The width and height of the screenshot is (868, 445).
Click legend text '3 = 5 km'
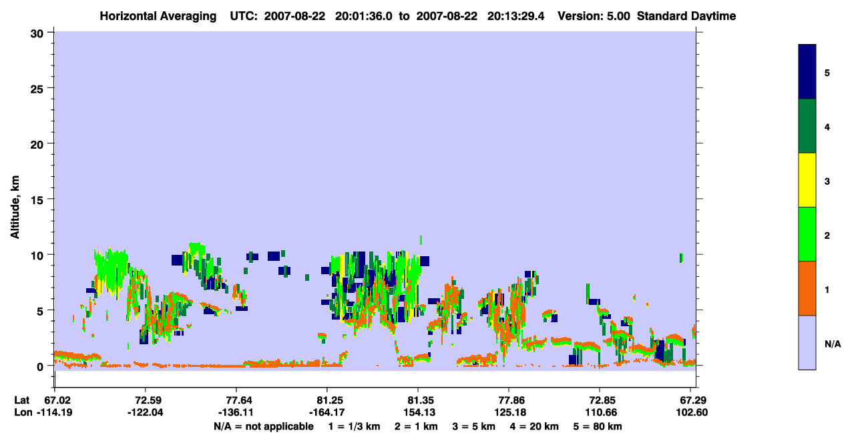473,426
